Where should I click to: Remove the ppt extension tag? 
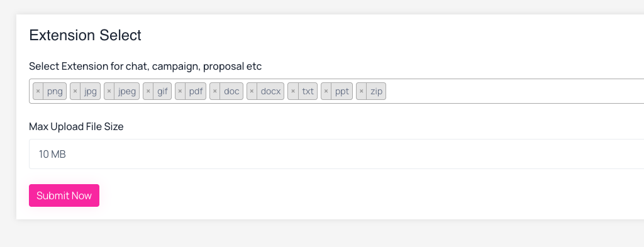(326, 91)
